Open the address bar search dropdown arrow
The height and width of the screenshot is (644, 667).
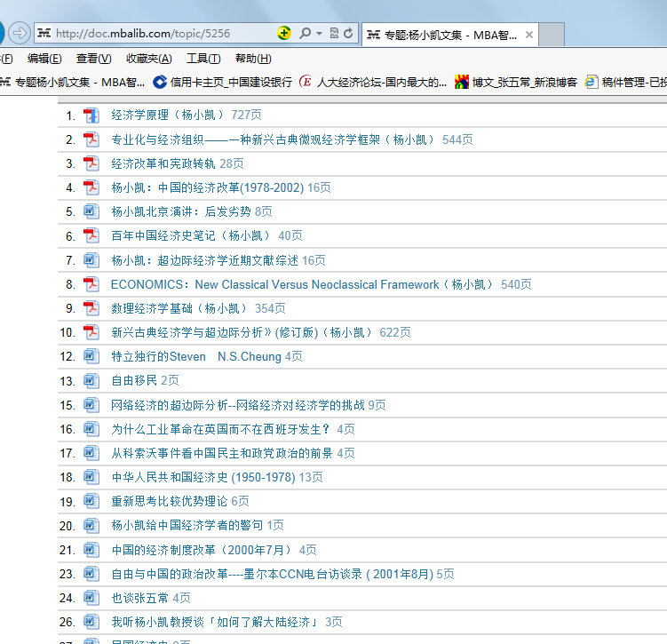pyautogui.click(x=319, y=33)
